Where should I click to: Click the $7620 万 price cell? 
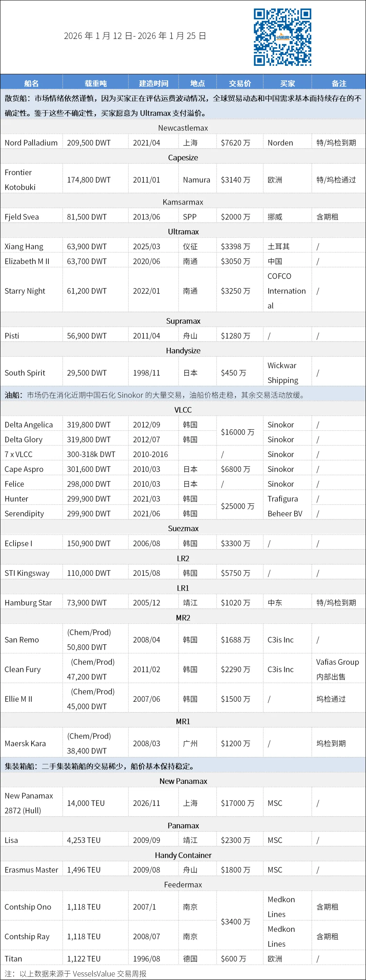tap(236, 143)
